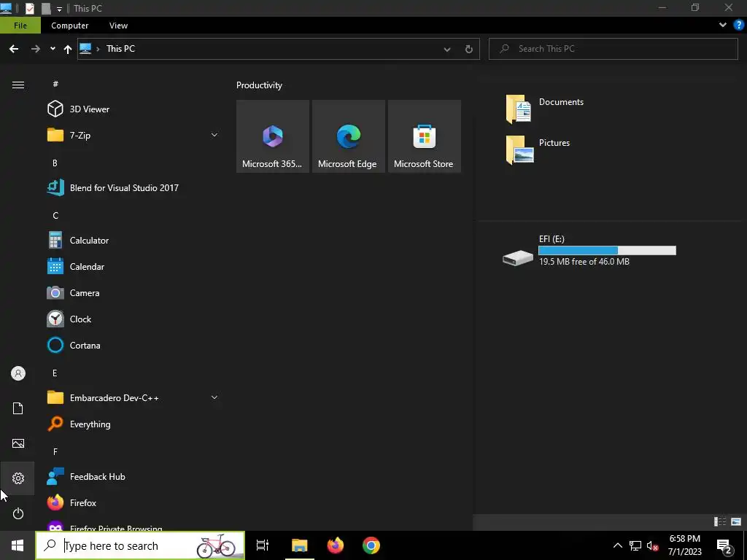747x560 pixels.
Task: Click the muted volume tray icon
Action: [653, 545]
